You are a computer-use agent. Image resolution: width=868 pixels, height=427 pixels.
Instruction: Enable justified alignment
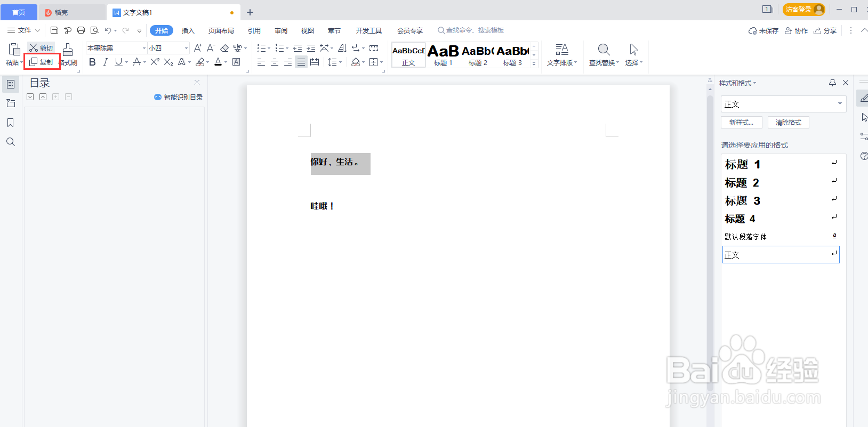tap(301, 62)
